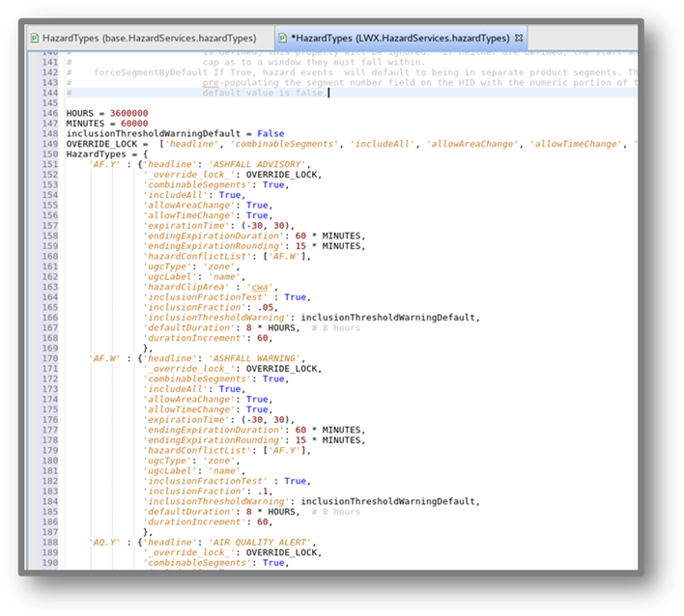The width and height of the screenshot is (684, 616).
Task: Click the closing brace on line 187
Action: [x=146, y=532]
